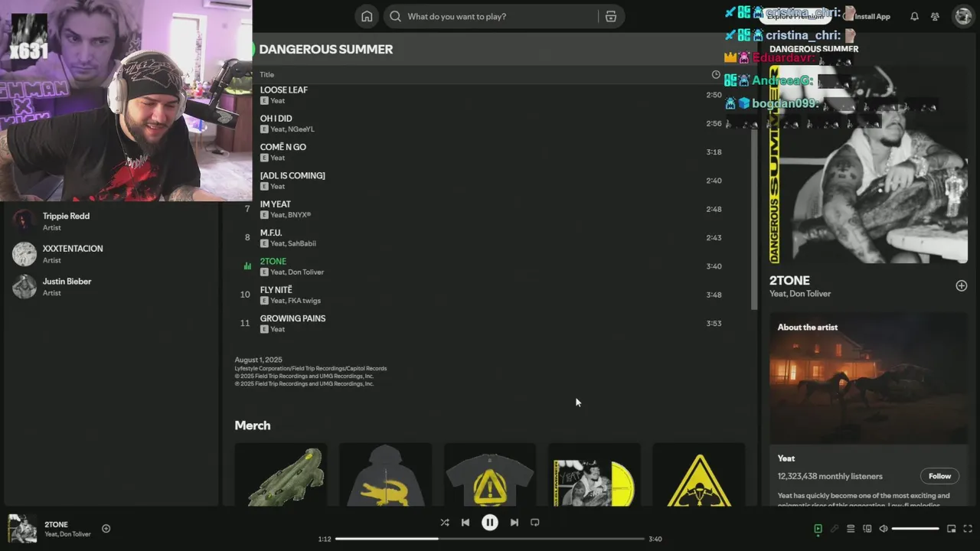Toggle the Now Playing view button
980x551 pixels.
click(x=818, y=528)
